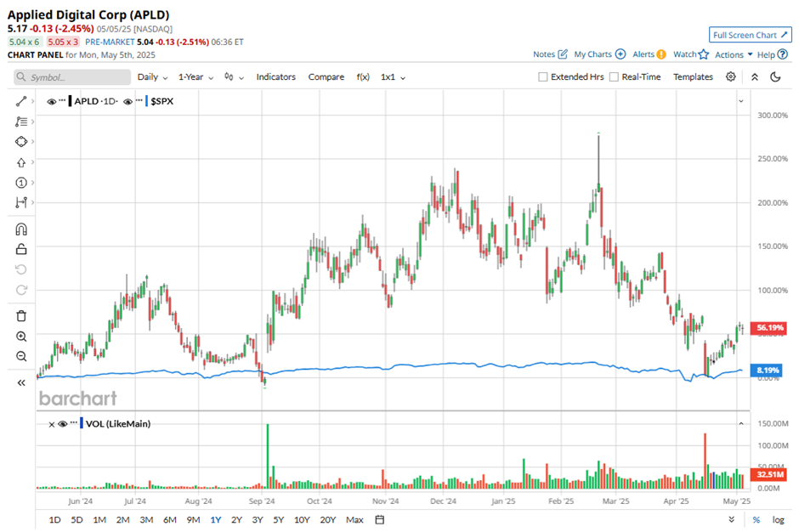Open $SPX series options menu dots
The image size is (799, 532).
pos(139,100)
